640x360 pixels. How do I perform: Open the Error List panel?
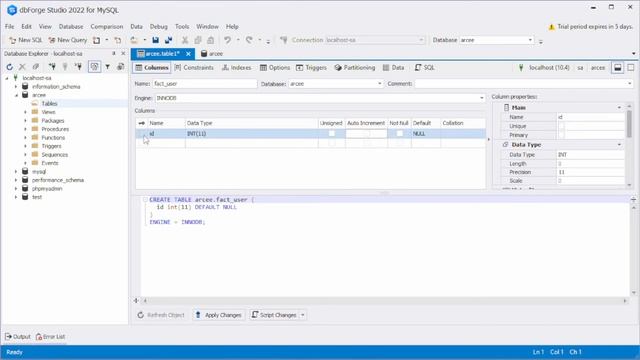tap(51, 337)
